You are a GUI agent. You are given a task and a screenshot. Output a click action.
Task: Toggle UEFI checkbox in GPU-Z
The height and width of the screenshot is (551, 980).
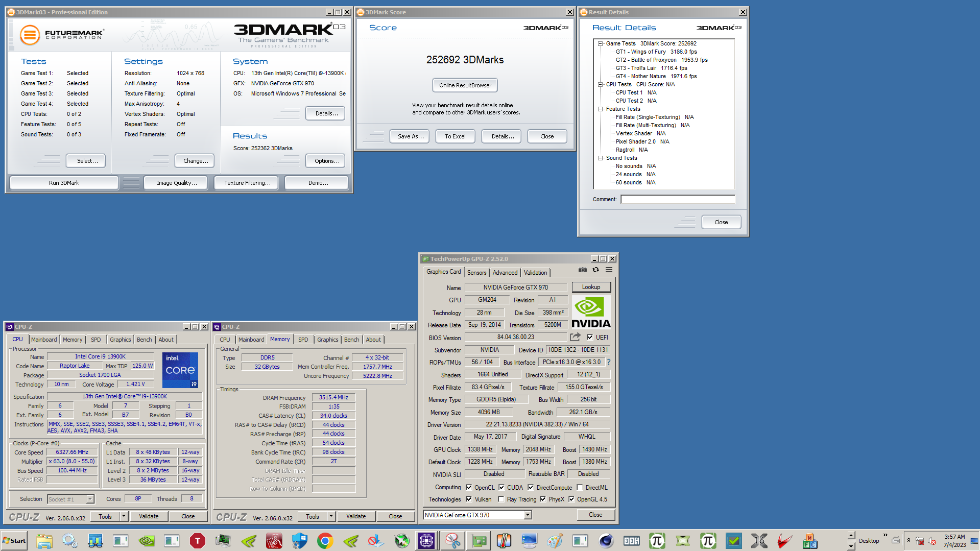click(590, 337)
